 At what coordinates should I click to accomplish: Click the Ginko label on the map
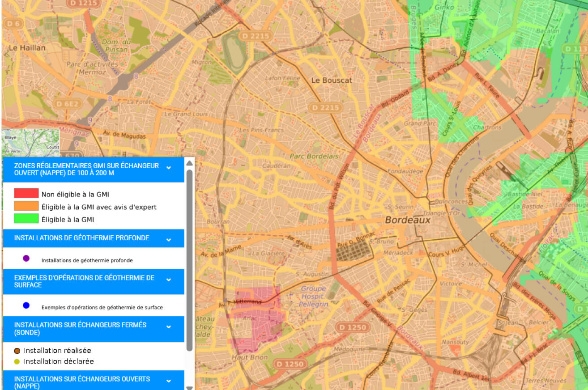point(444,7)
